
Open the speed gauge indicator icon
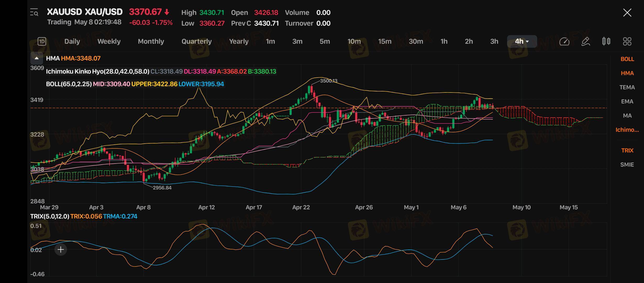click(564, 41)
